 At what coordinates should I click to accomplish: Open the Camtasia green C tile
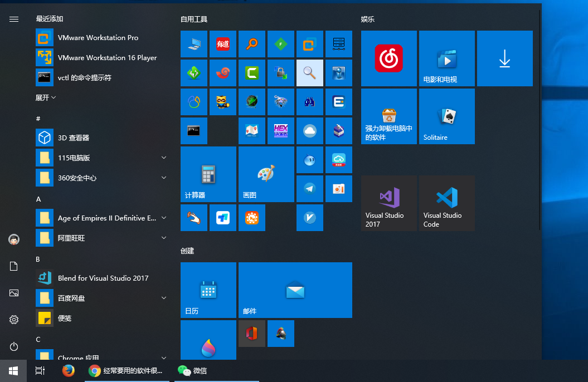(x=251, y=72)
